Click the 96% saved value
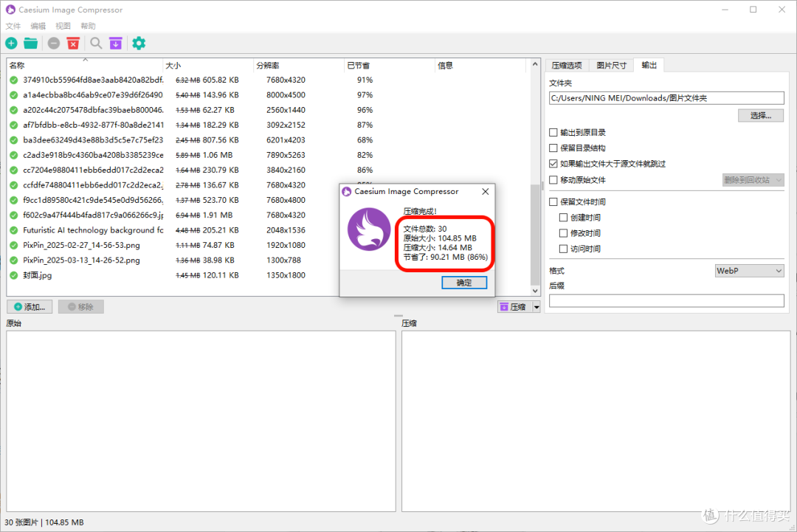Image resolution: width=797 pixels, height=532 pixels. pyautogui.click(x=365, y=110)
